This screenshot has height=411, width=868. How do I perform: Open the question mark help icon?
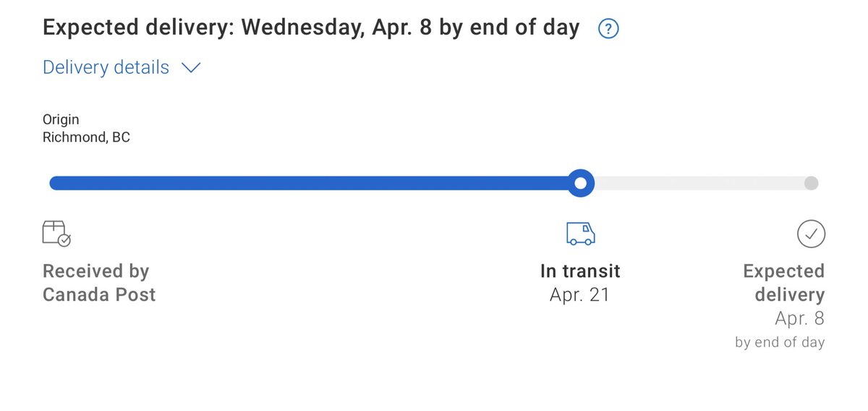[x=608, y=29]
